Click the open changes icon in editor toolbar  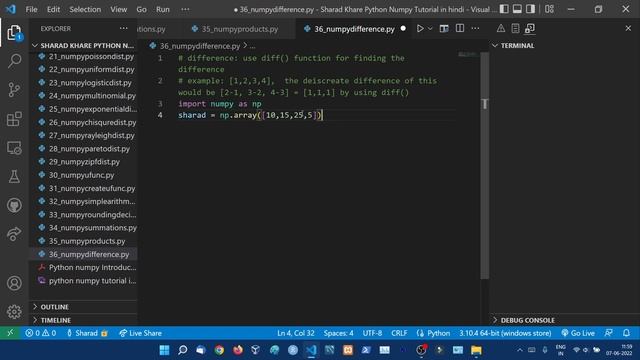(444, 29)
